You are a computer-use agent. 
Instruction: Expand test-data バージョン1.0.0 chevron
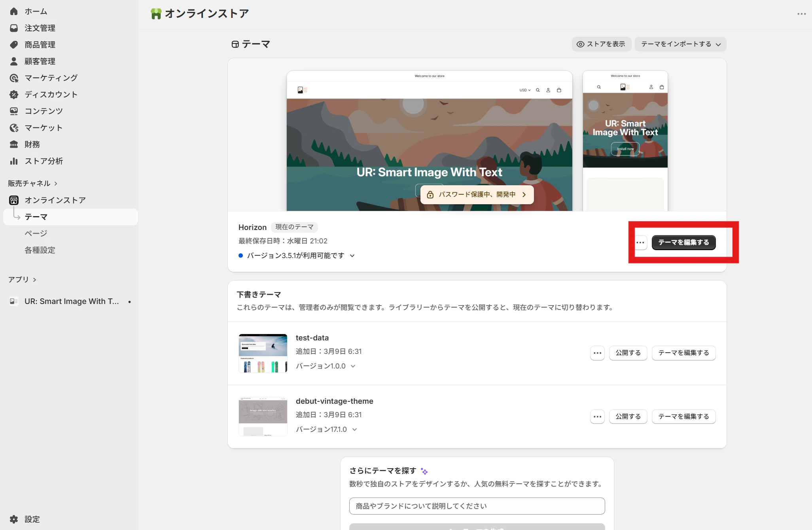[353, 367]
